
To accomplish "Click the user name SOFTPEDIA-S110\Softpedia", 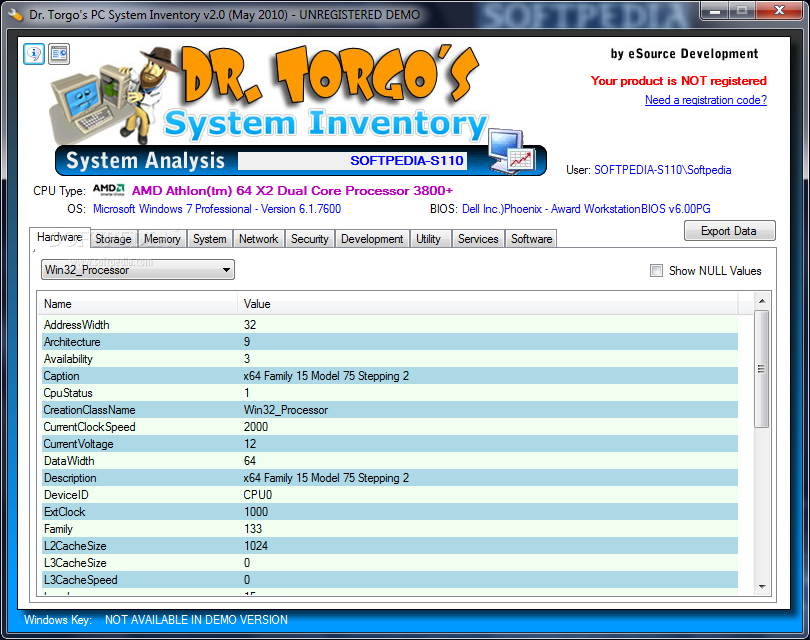I will coord(662,170).
